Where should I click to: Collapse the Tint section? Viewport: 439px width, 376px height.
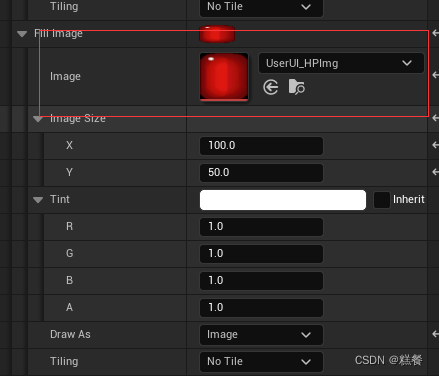(38, 200)
